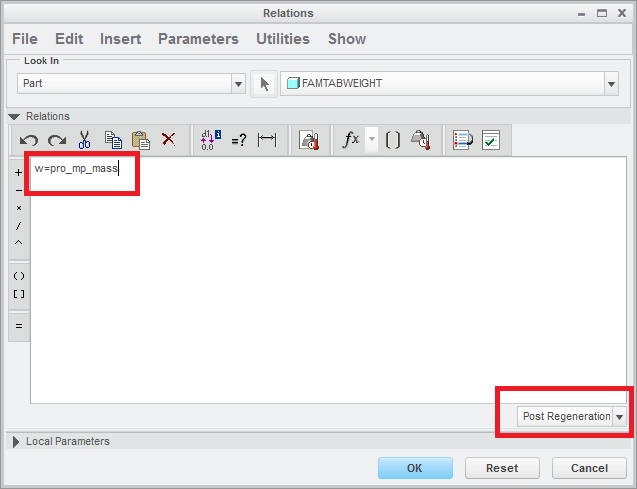Close the Relations dialog
The image size is (637, 489).
[x=622, y=13]
